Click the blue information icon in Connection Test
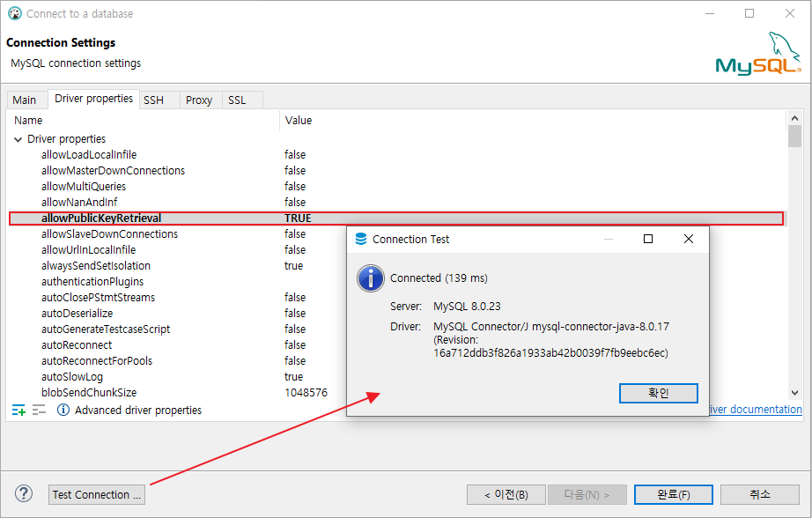812x518 pixels. [370, 278]
